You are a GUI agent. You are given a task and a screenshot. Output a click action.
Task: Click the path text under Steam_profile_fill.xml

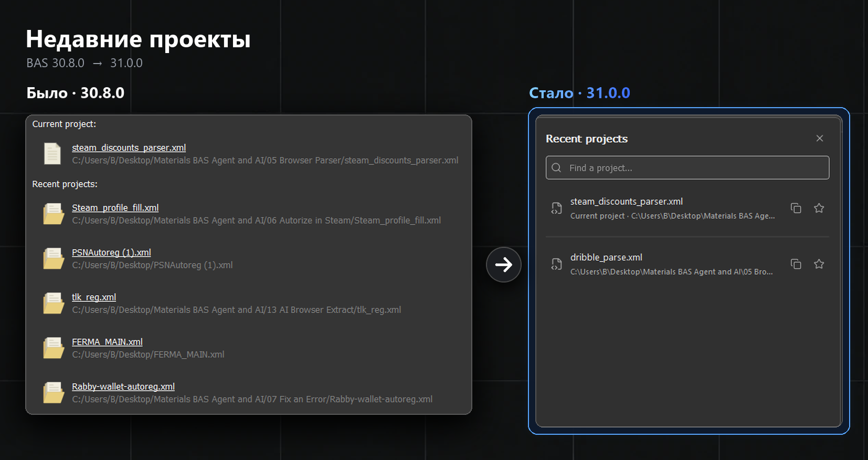[256, 221]
